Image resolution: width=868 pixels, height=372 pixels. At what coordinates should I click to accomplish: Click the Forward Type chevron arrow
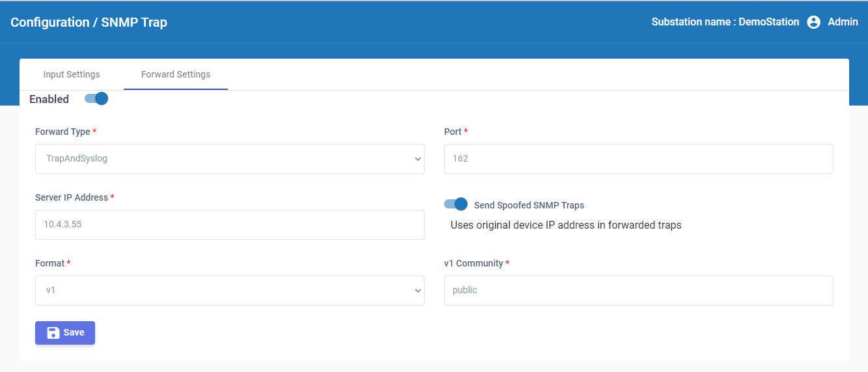417,159
